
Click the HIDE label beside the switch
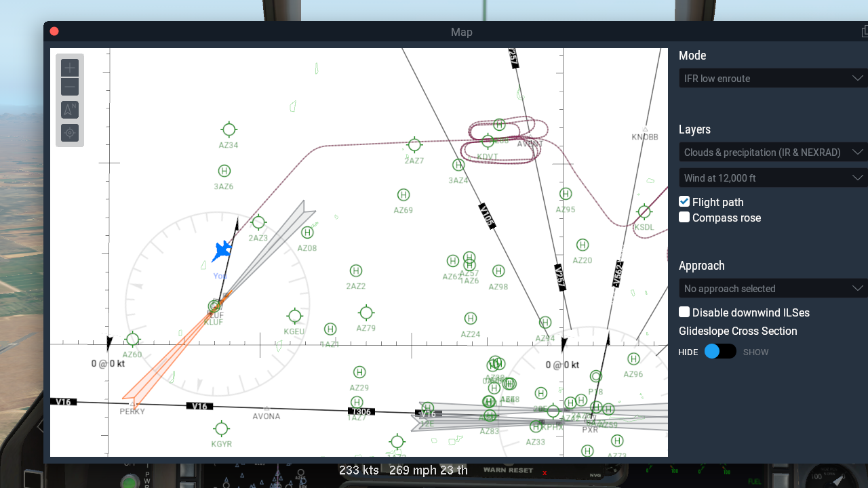(x=688, y=352)
